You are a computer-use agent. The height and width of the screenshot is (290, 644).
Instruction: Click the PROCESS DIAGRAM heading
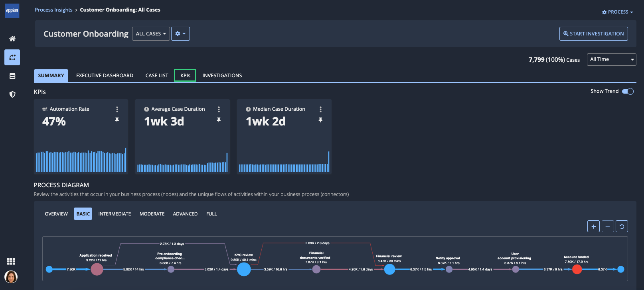pyautogui.click(x=61, y=185)
